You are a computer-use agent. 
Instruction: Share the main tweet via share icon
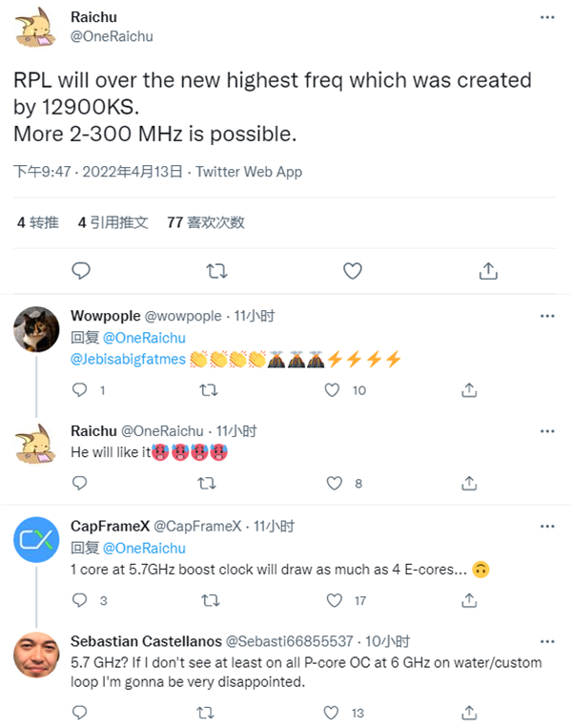[488, 271]
